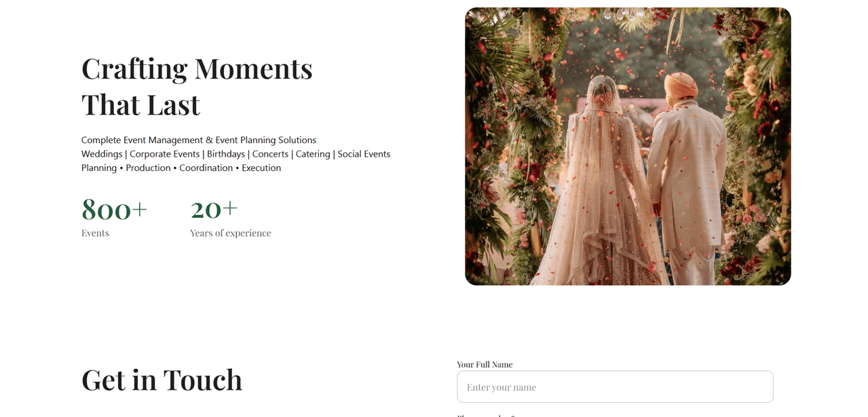868x417 pixels.
Task: Click the 'Events' caption under 800+
Action: 95,233
